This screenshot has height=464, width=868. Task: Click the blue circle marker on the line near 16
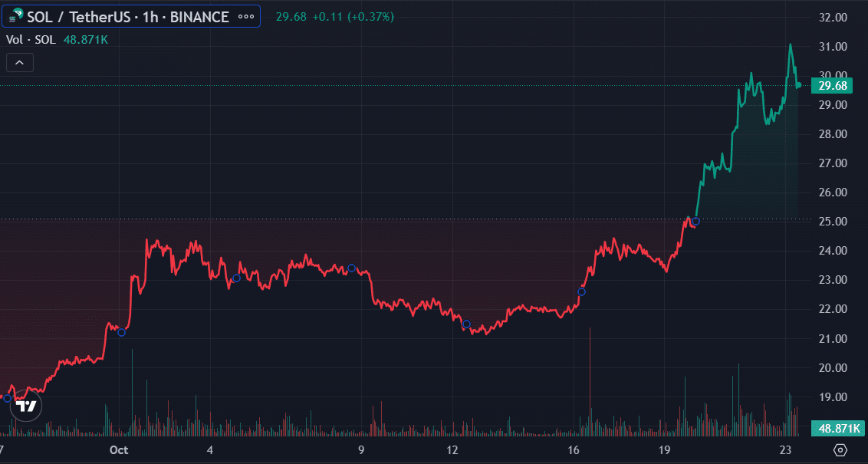coord(581,291)
